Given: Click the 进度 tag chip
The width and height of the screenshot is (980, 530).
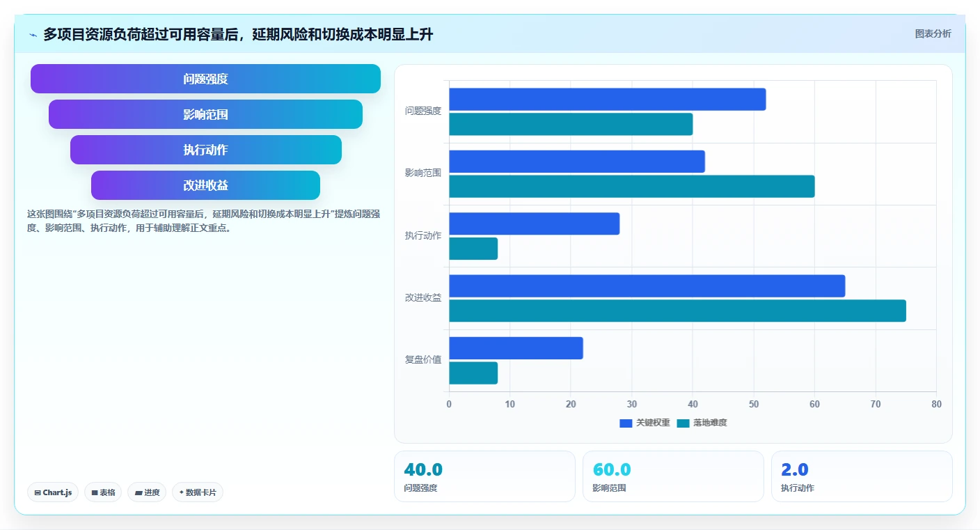Looking at the screenshot, I should [x=147, y=492].
